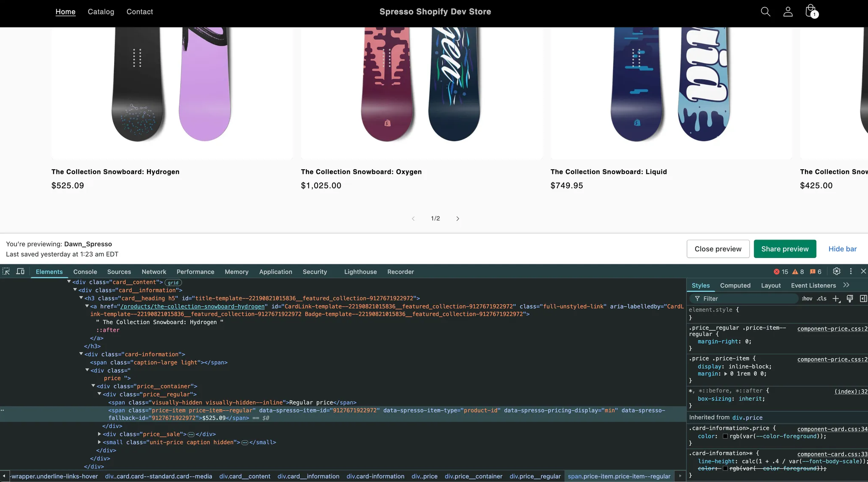
Task: Open struck-through color swatch in .card-information>* rule
Action: (x=725, y=468)
